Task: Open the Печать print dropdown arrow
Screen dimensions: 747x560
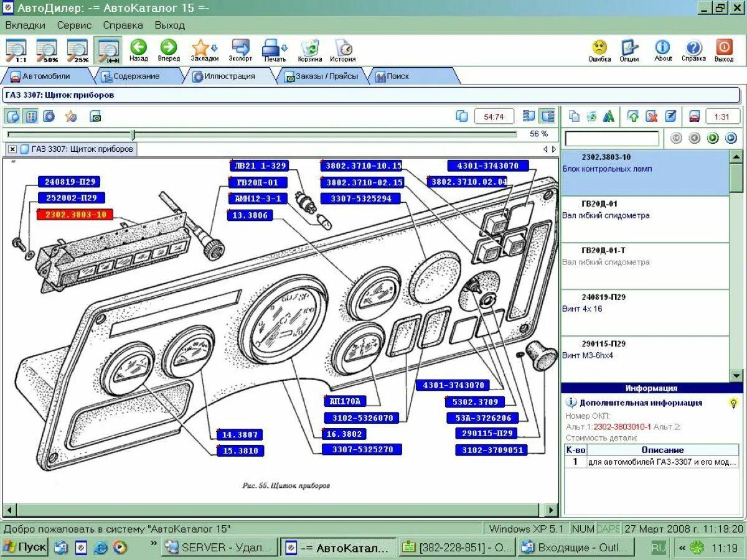Action: click(x=284, y=48)
